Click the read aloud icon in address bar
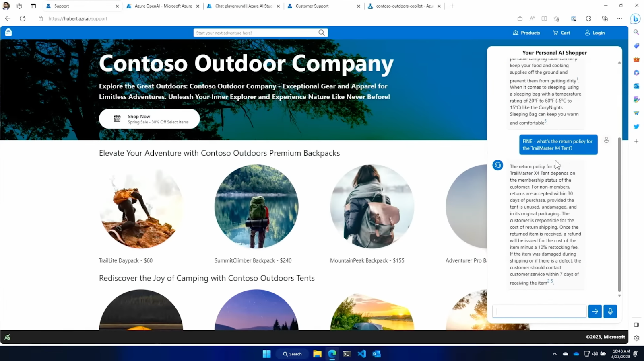The width and height of the screenshot is (644, 361). [x=532, y=18]
